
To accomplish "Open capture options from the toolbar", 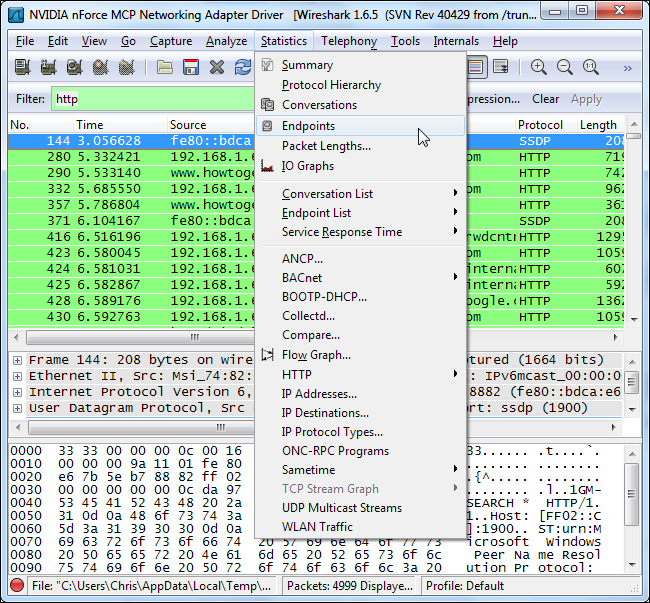I will [48, 68].
